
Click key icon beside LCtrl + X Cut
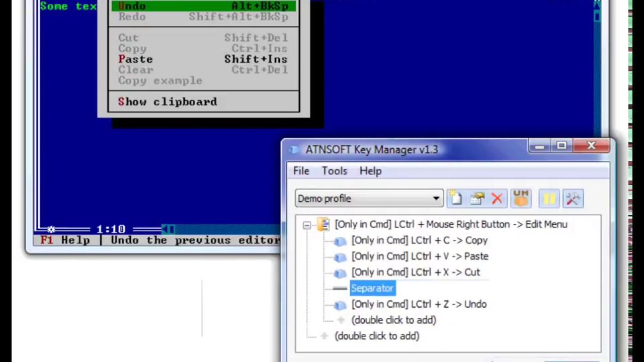coord(340,273)
